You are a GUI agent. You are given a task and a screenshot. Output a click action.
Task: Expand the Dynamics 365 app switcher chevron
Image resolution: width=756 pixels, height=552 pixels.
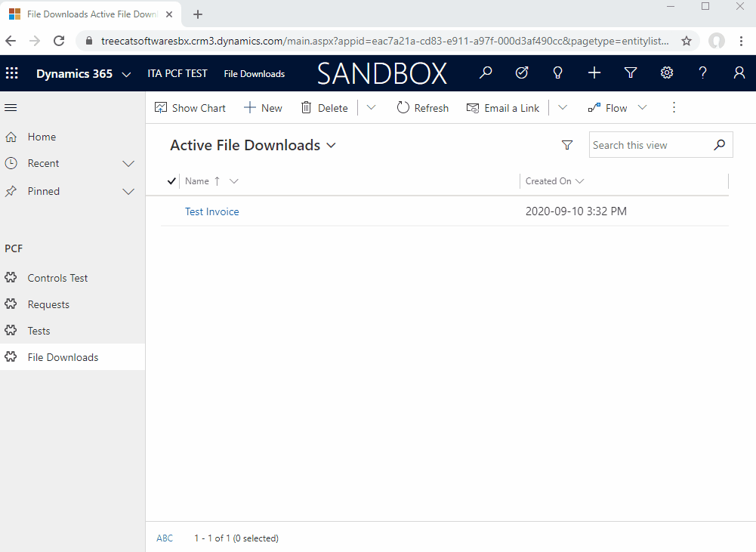coord(126,74)
